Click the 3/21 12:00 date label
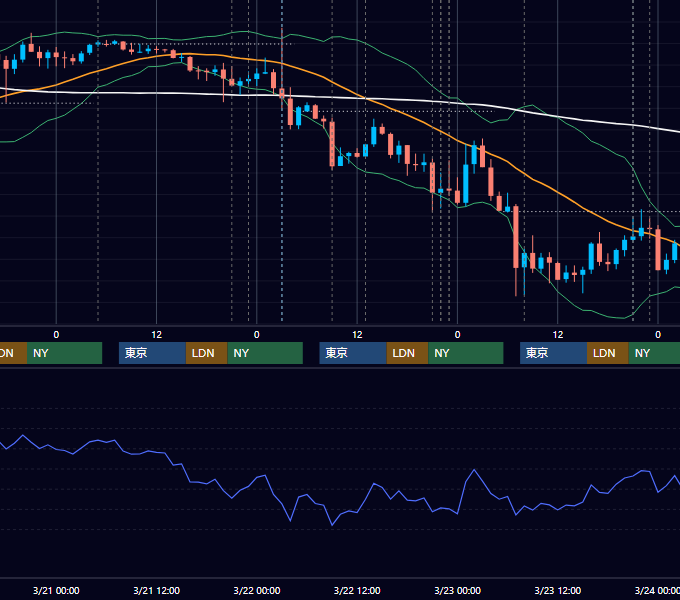This screenshot has width=680, height=600. click(x=156, y=590)
